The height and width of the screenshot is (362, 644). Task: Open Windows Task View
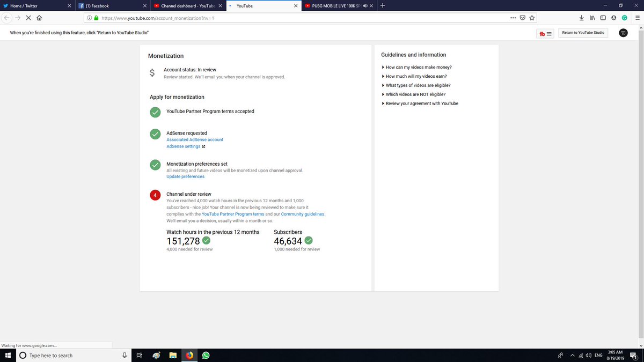coord(139,355)
